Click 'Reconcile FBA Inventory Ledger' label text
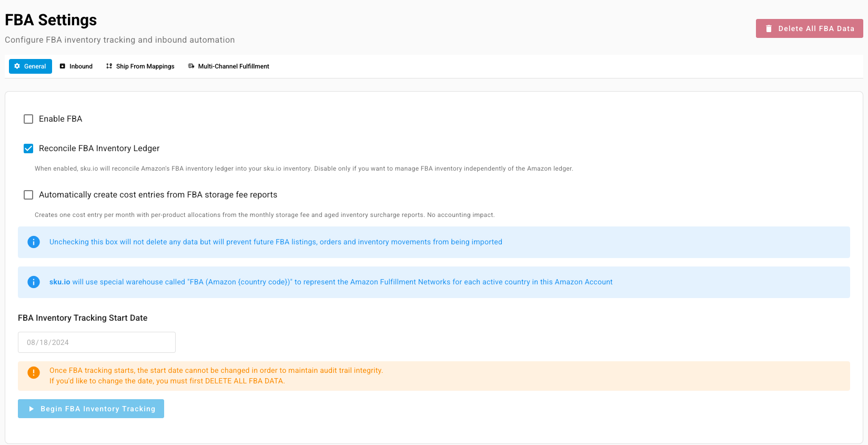Screen dimensions: 868x445 [x=99, y=149]
